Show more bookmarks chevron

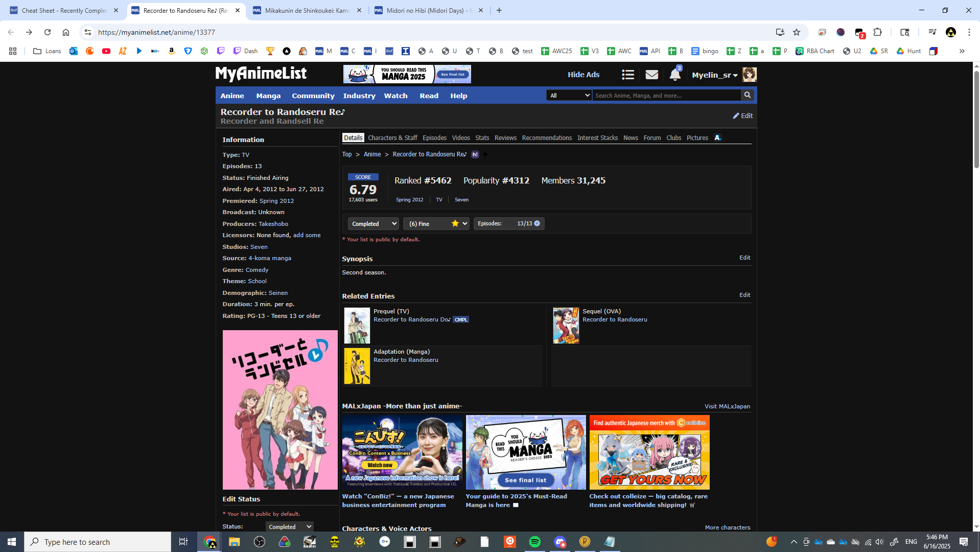pos(962,51)
